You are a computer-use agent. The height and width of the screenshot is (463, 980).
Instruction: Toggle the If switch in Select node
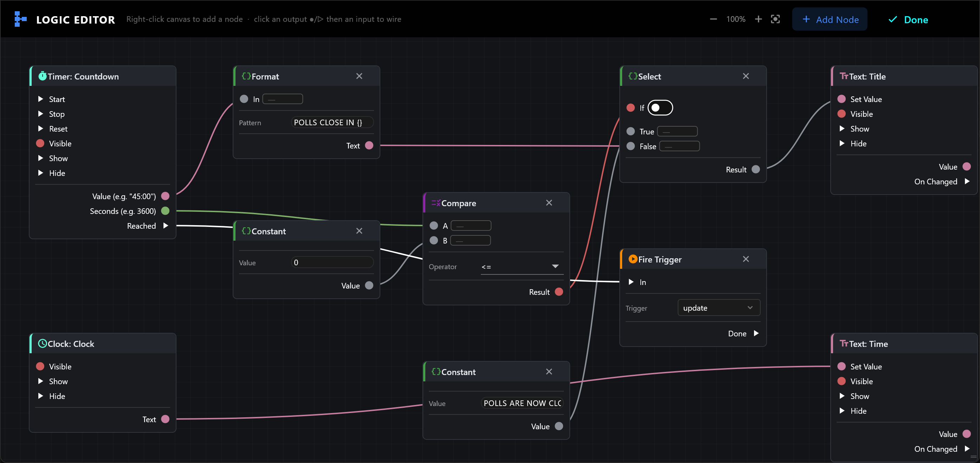660,108
